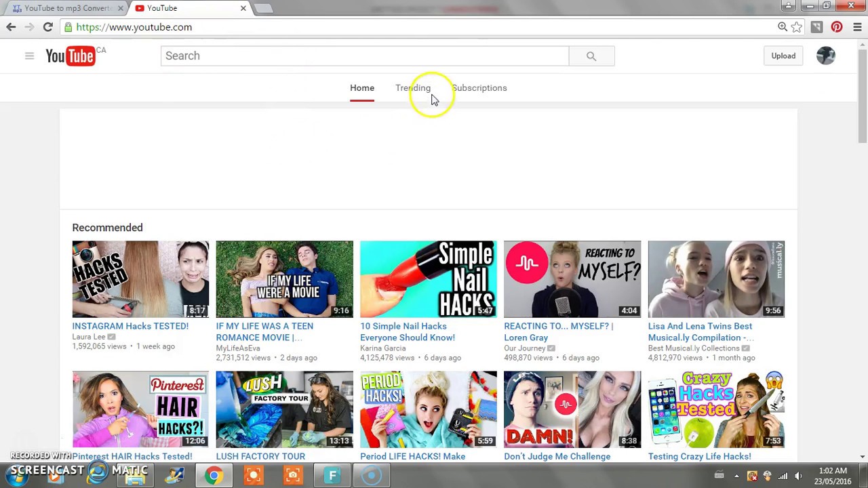Open the account avatar menu

[826, 56]
